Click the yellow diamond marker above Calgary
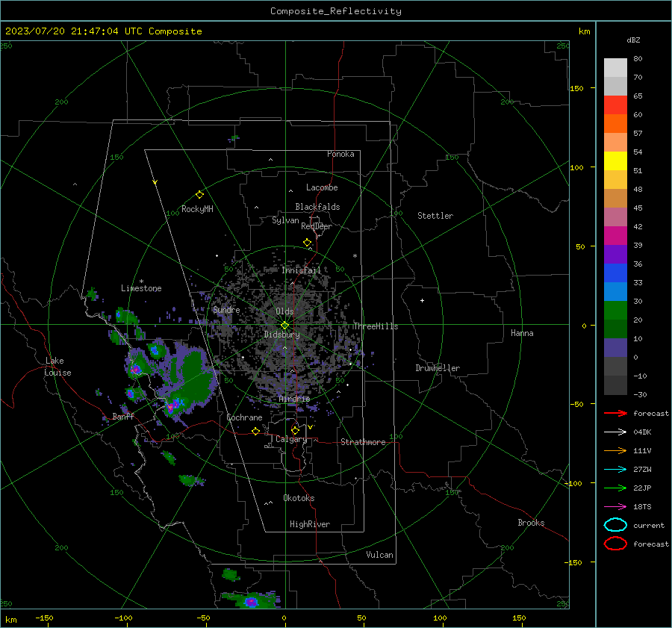Screen dimensions: 672x628 [295, 430]
